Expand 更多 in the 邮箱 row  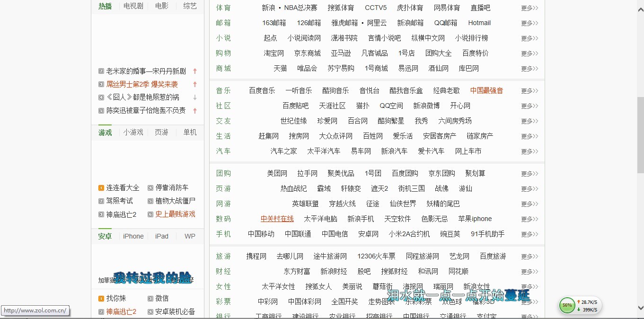pos(529,23)
